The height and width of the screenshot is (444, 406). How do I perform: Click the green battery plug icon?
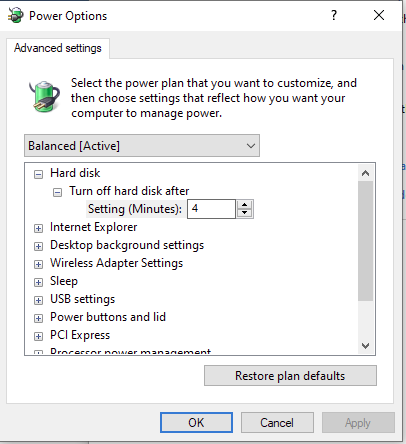(x=45, y=96)
